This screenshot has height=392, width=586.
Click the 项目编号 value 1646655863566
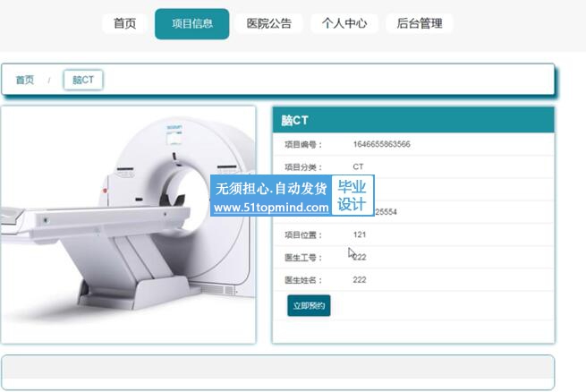(382, 144)
